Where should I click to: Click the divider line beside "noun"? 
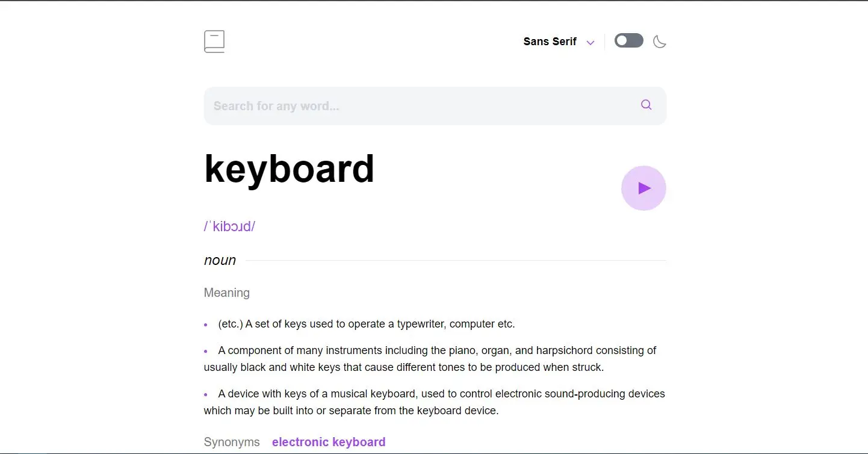point(455,261)
